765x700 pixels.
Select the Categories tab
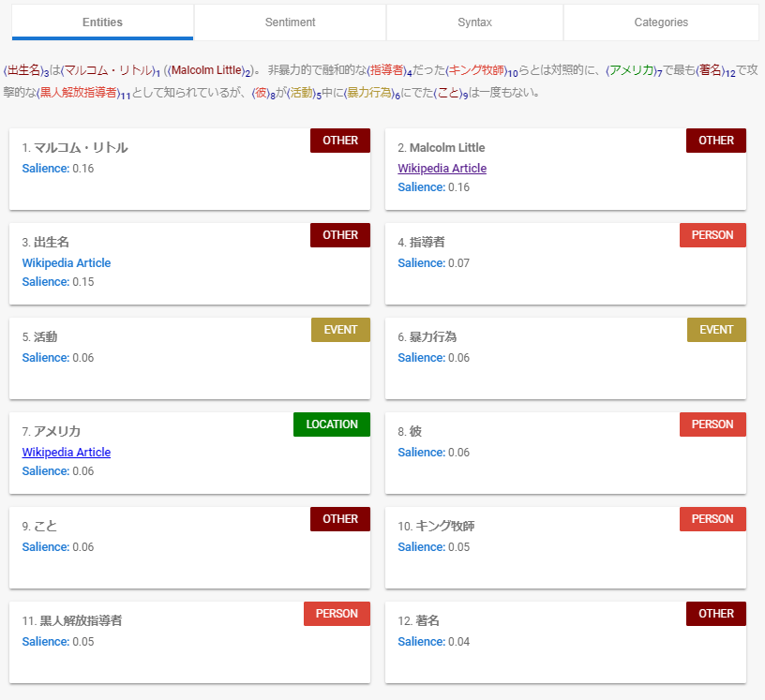[660, 22]
